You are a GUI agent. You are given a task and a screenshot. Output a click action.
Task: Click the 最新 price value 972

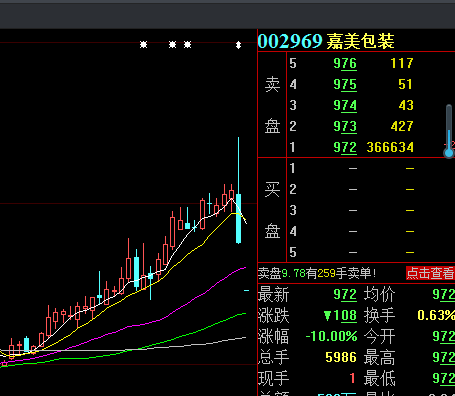(345, 295)
